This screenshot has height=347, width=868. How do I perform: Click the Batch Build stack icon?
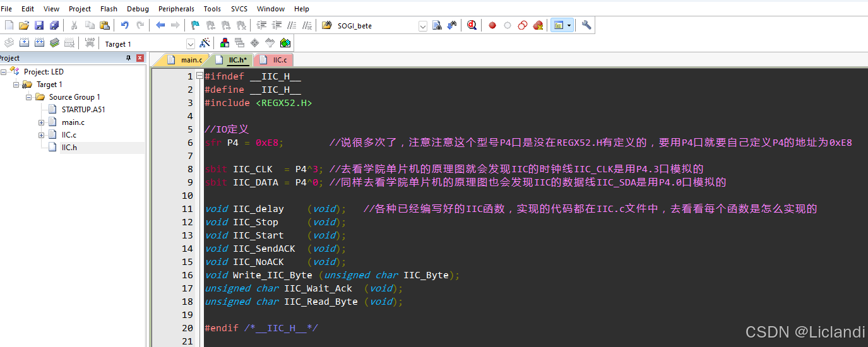pos(54,43)
